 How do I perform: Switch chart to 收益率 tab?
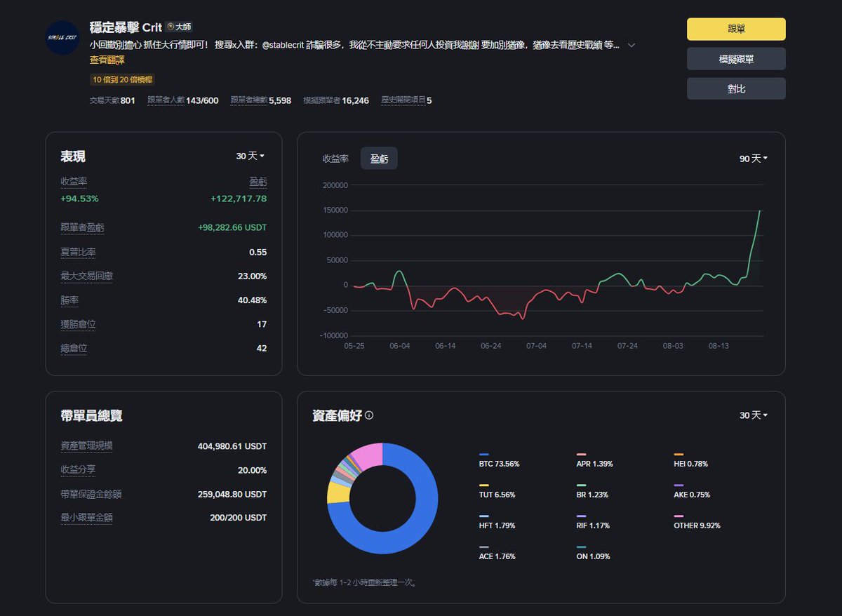tap(335, 159)
